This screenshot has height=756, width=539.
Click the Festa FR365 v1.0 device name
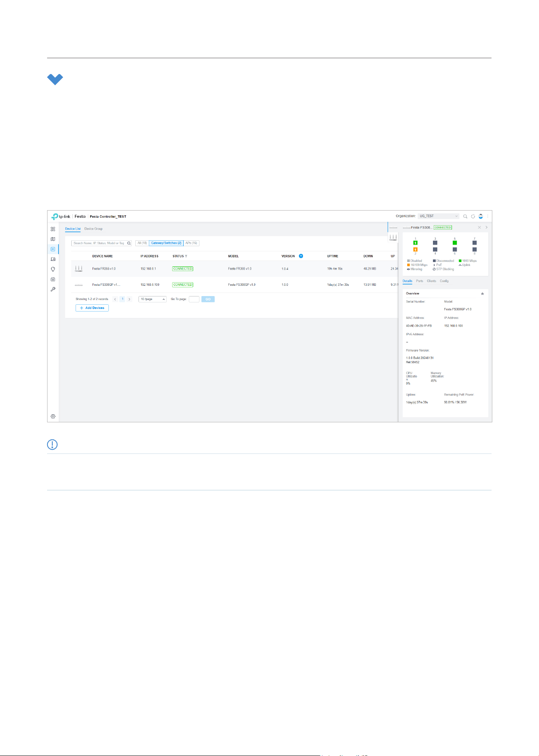[104, 269]
